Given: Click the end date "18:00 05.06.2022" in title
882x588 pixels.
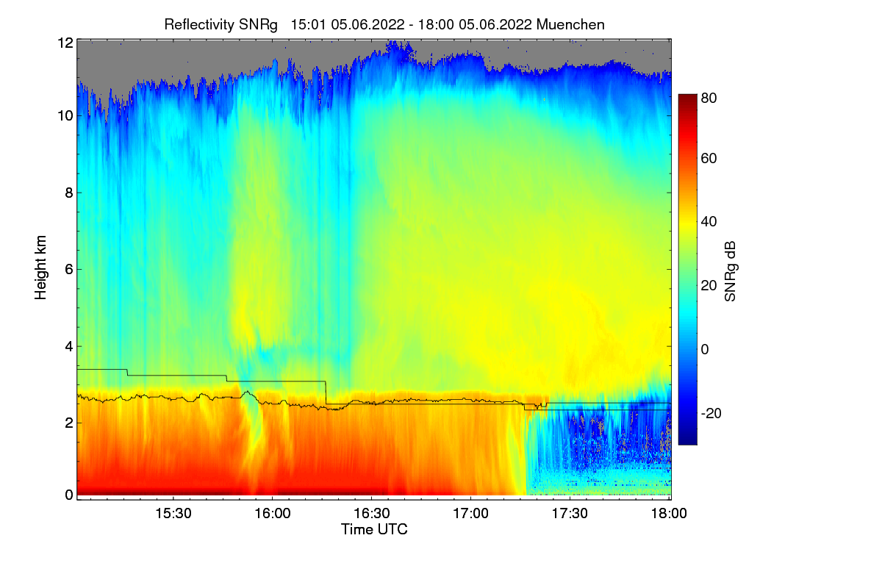Looking at the screenshot, I should 476,24.
